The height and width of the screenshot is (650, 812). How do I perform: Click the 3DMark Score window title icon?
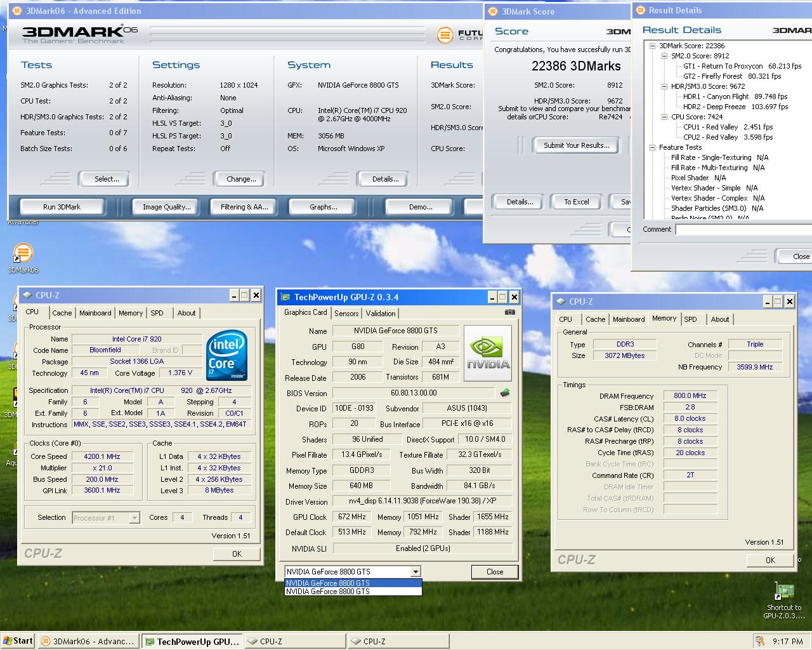click(x=492, y=11)
